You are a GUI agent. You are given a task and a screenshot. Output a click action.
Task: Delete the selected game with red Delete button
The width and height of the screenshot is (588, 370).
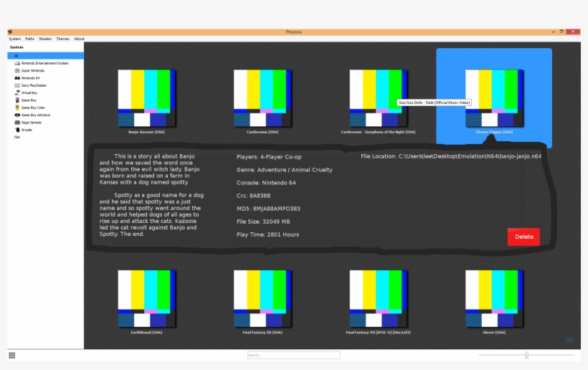[523, 237]
